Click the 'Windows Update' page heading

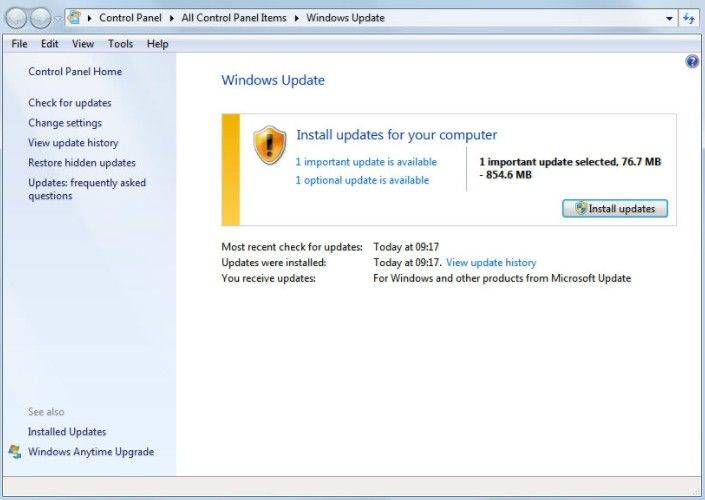coord(273,80)
